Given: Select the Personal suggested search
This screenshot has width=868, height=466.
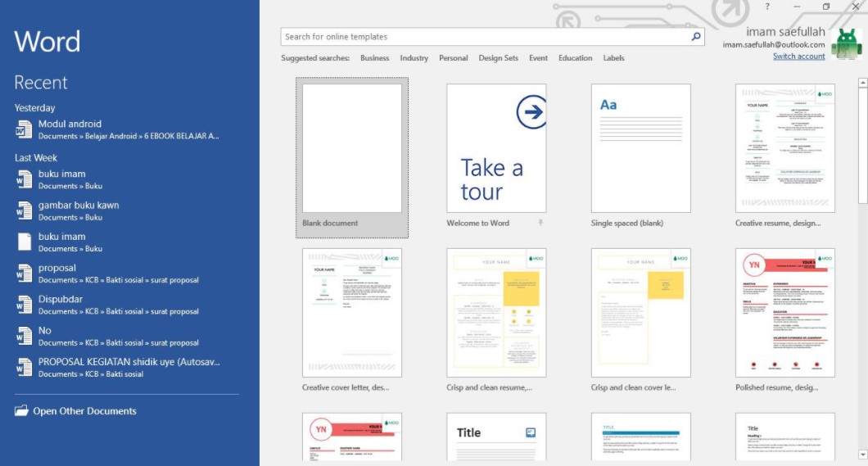Looking at the screenshot, I should [454, 57].
